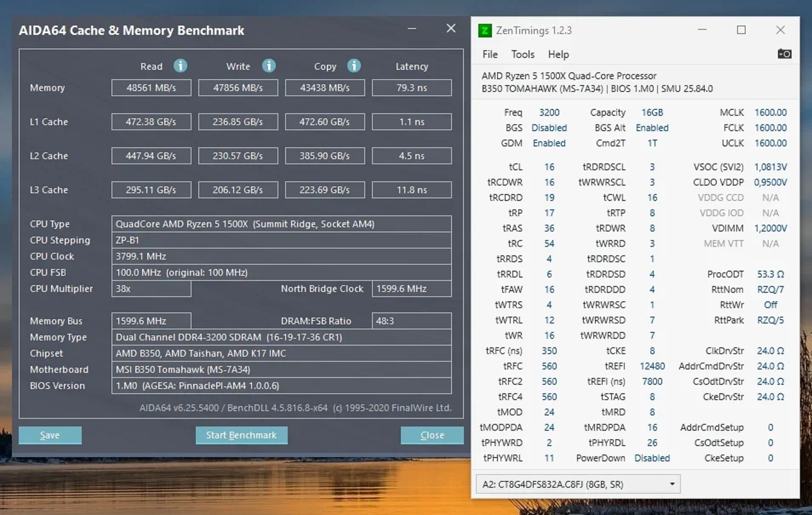Click the AIDA64 version footer text
This screenshot has width=812, height=515.
click(x=295, y=408)
